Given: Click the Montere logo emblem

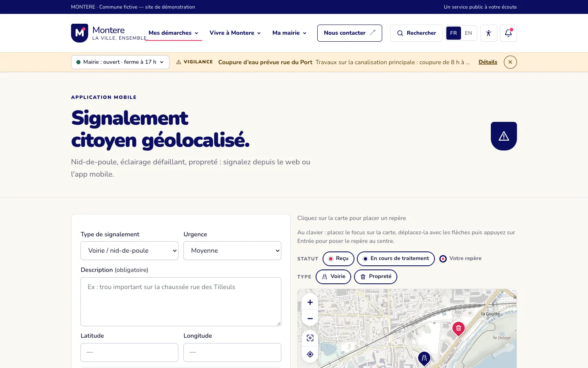Looking at the screenshot, I should (x=80, y=33).
